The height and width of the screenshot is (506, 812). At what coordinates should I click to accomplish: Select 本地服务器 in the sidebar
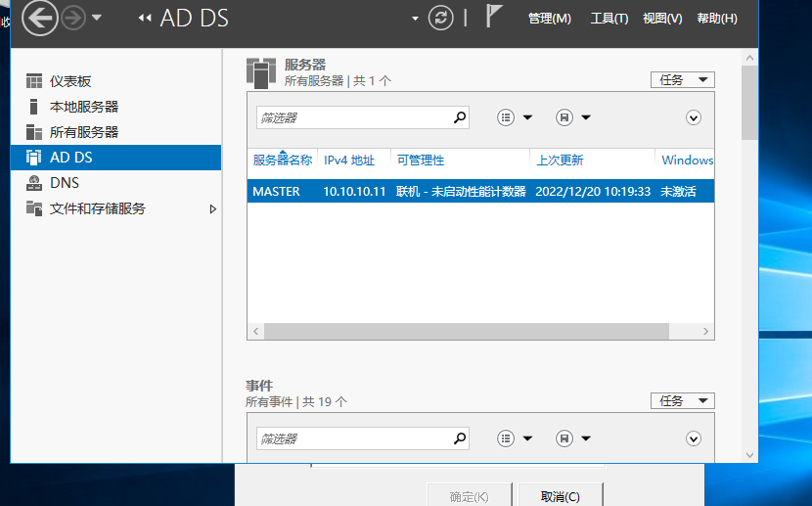[x=116, y=107]
